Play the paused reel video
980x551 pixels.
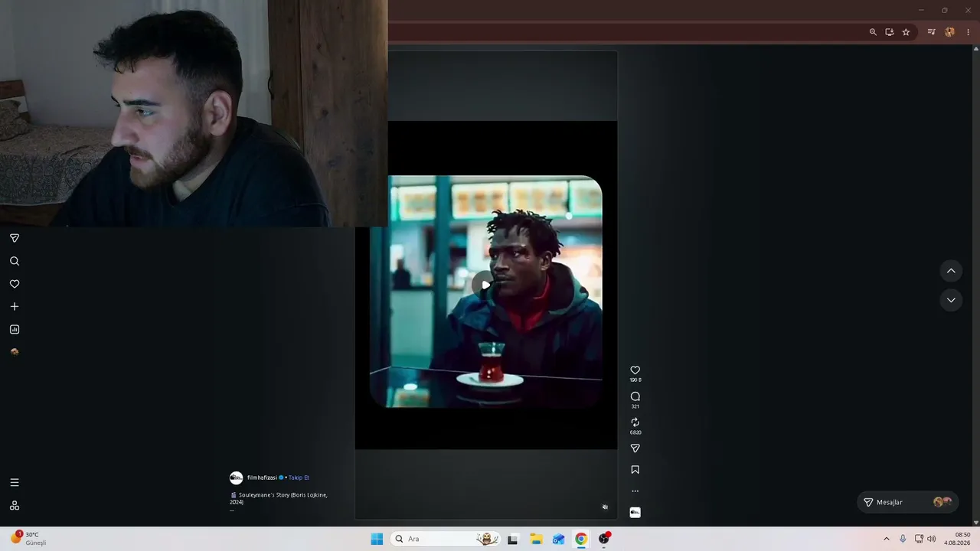click(x=485, y=285)
